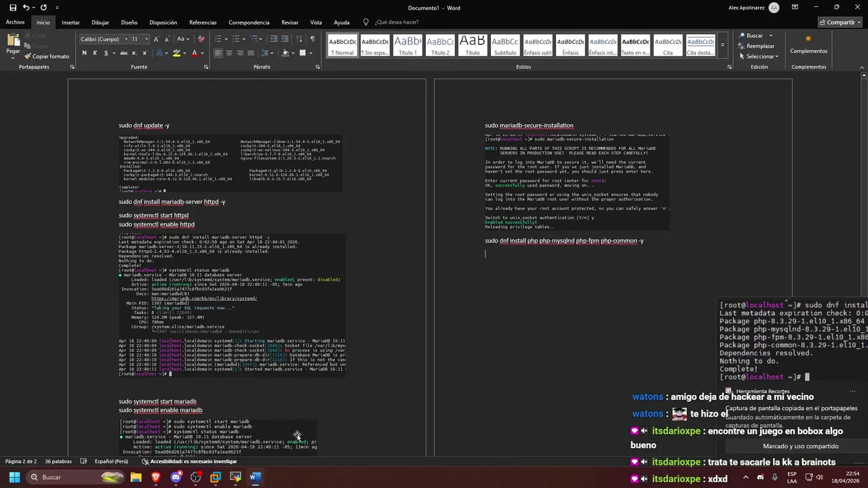Align the paragraph to the left
868x488 pixels.
(218, 53)
